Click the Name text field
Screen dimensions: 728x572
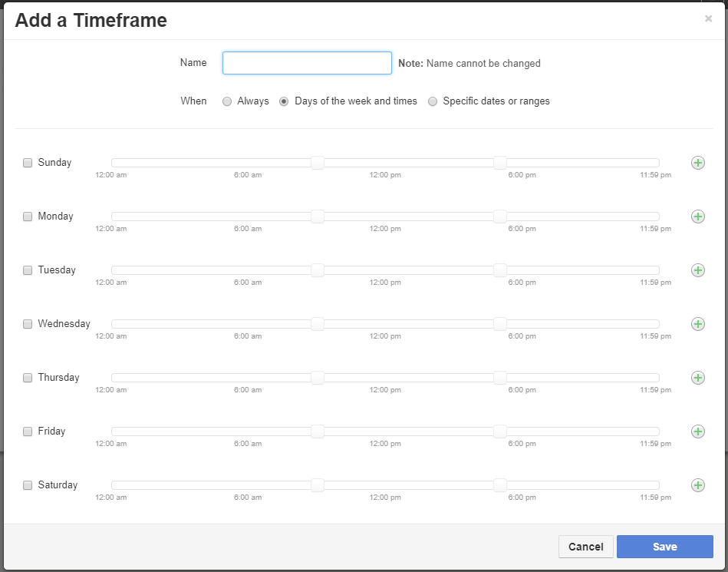click(x=307, y=63)
